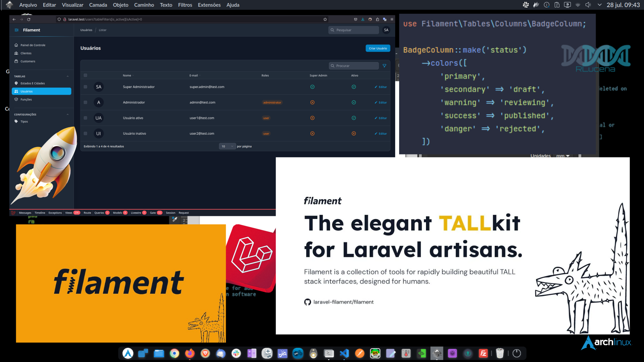The width and height of the screenshot is (644, 362).
Task: Click the Ativo red cross for Usuário inativo
Action: pos(354,134)
